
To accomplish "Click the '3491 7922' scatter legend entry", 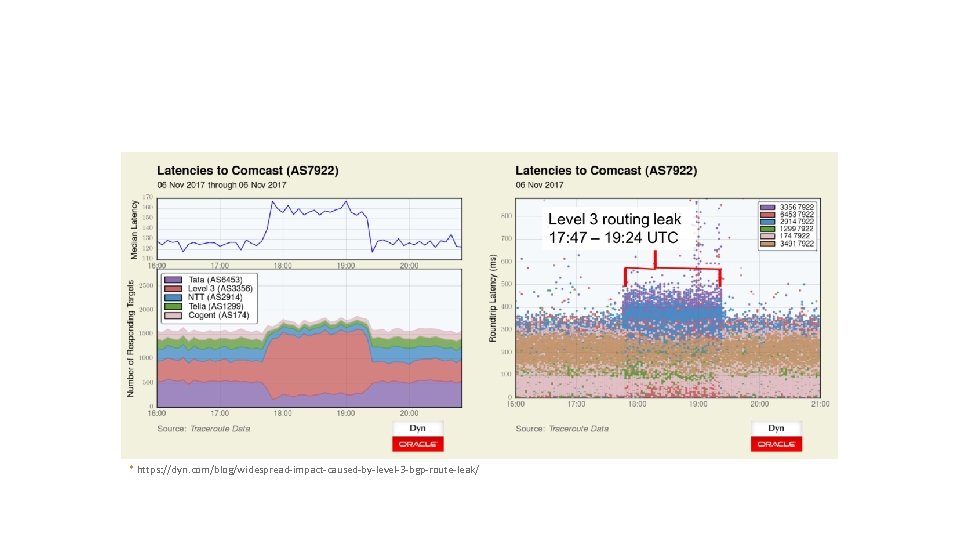I will (787, 244).
